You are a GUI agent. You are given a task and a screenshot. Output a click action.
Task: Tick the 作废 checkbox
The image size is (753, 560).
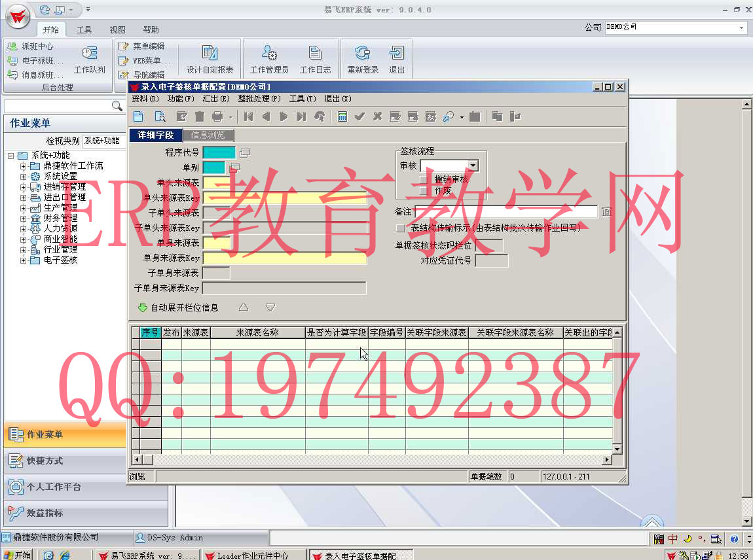424,190
